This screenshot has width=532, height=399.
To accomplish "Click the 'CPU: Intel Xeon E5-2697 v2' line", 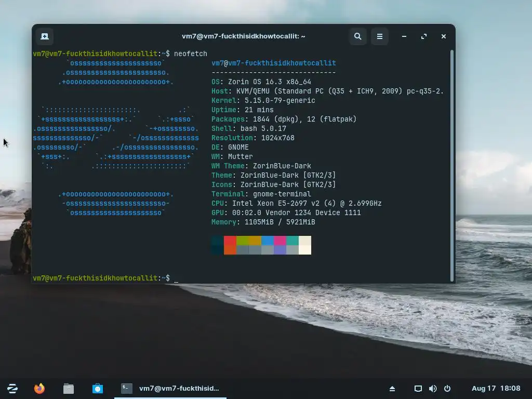I will tap(297, 203).
